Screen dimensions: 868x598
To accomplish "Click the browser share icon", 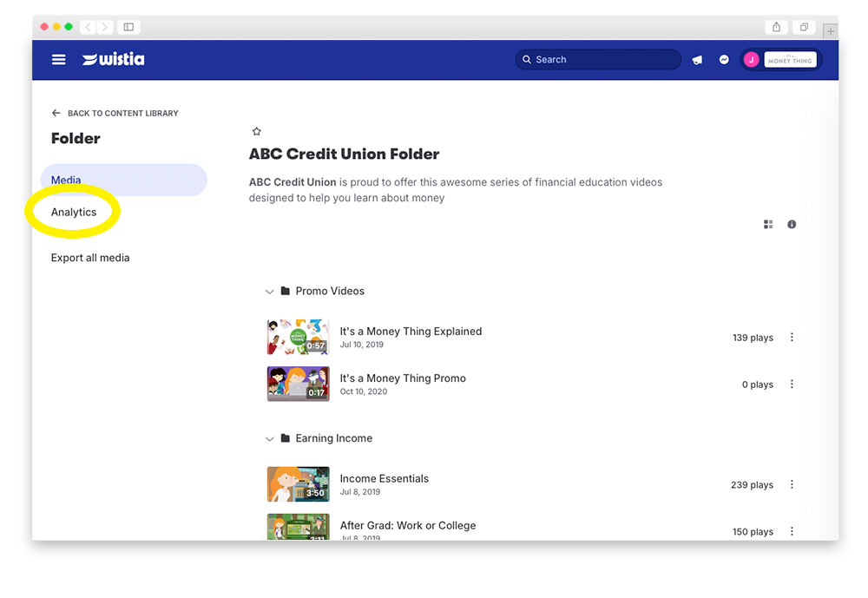I will coord(777,27).
